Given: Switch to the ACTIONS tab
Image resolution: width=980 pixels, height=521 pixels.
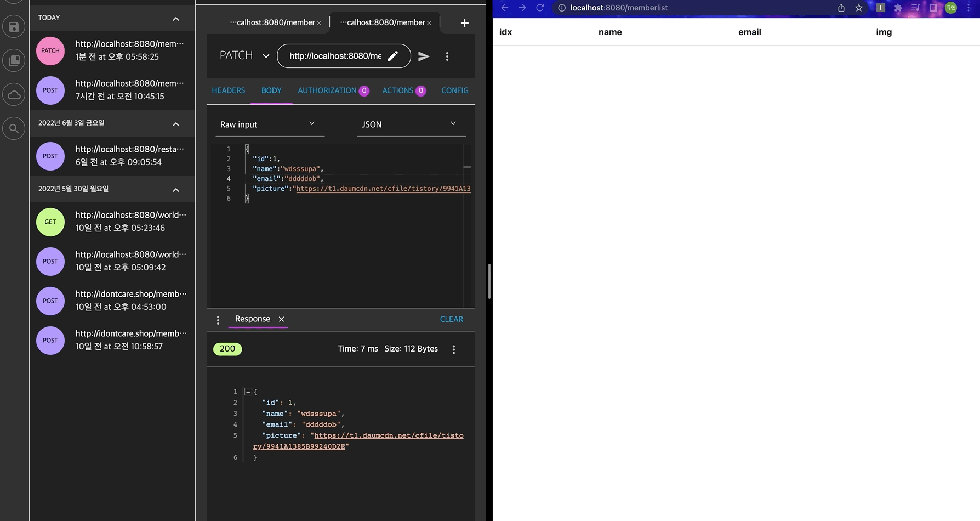Looking at the screenshot, I should click(404, 90).
